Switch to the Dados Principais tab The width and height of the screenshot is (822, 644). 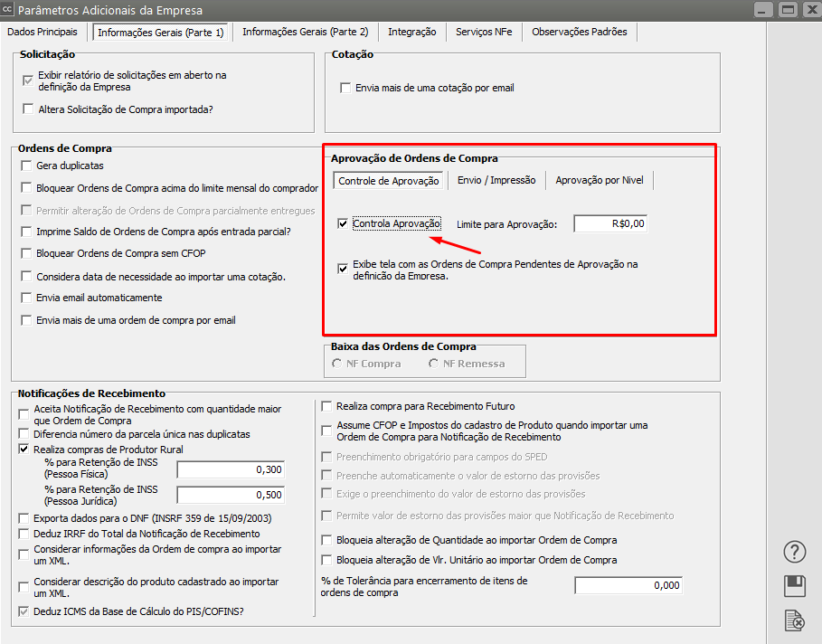point(43,32)
